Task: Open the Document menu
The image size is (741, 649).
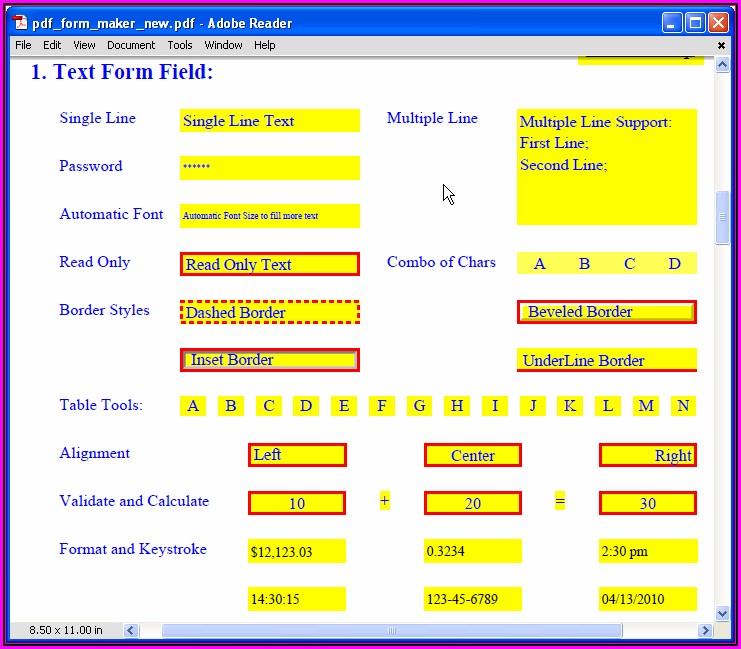Action: [x=131, y=45]
